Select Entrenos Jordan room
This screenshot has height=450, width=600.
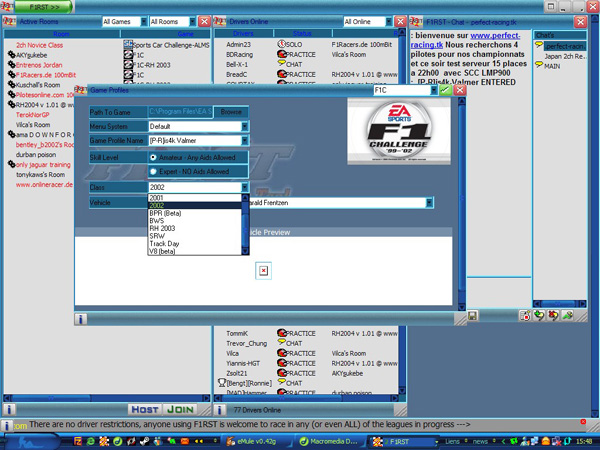pyautogui.click(x=39, y=65)
